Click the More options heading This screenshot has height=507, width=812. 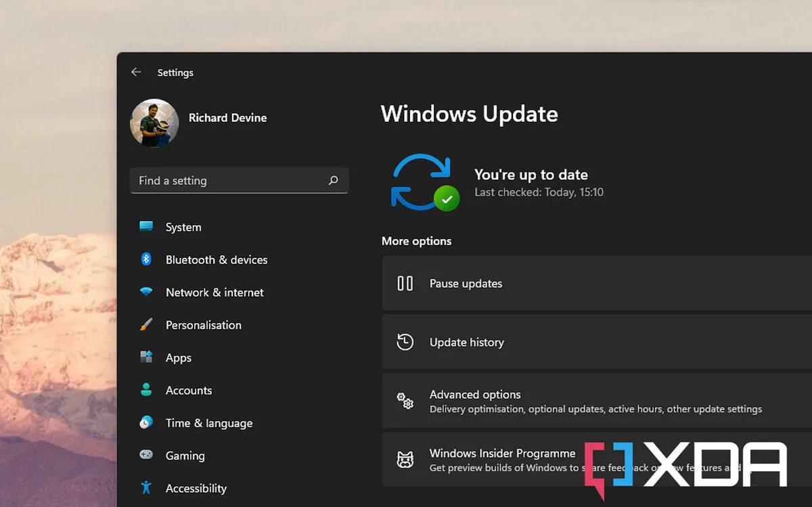pos(416,241)
